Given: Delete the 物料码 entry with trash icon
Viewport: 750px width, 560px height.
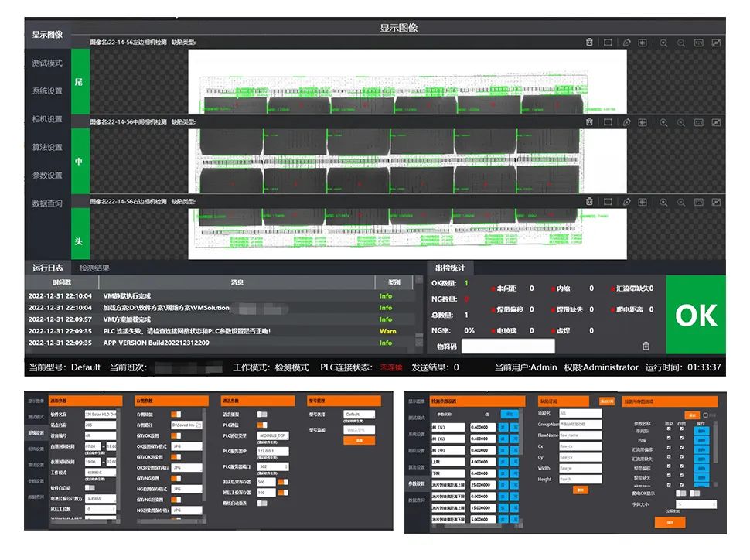Looking at the screenshot, I should [646, 347].
